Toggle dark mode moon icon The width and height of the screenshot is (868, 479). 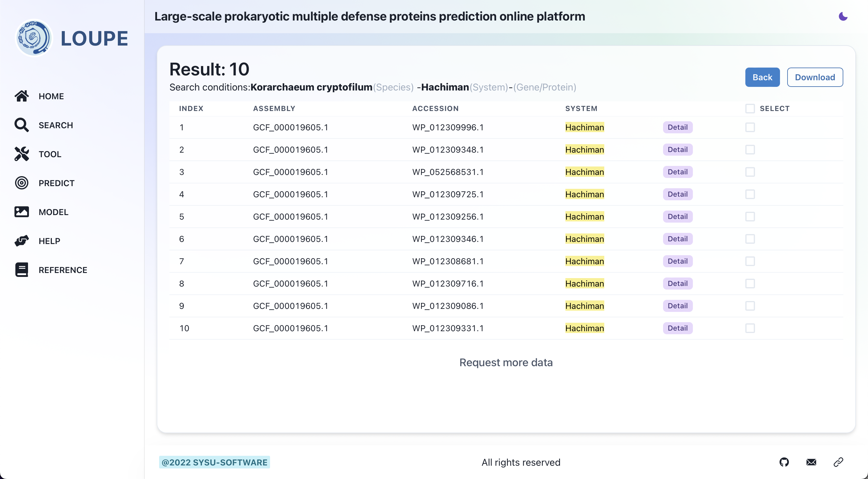[x=843, y=16]
